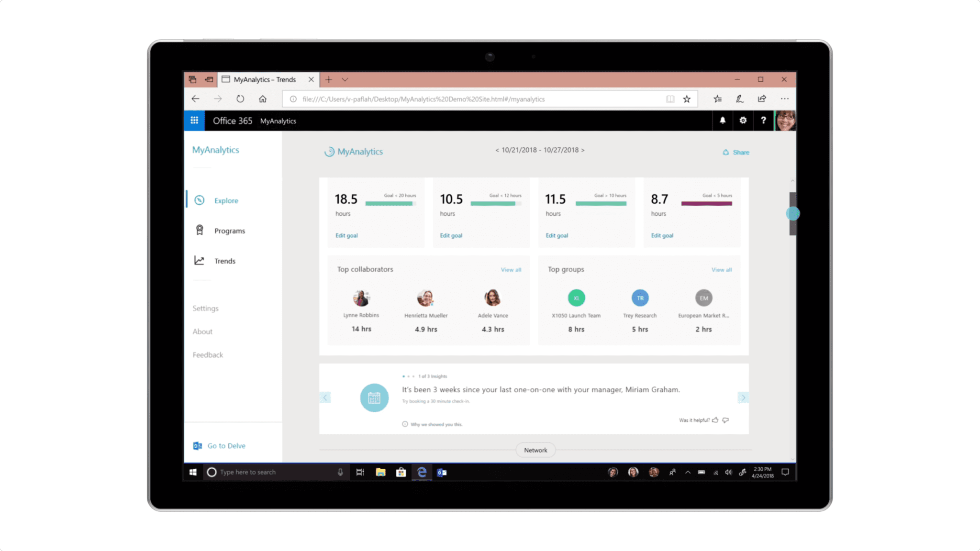Open European Market group EM icon
The width and height of the screenshot is (980, 551).
(x=704, y=298)
